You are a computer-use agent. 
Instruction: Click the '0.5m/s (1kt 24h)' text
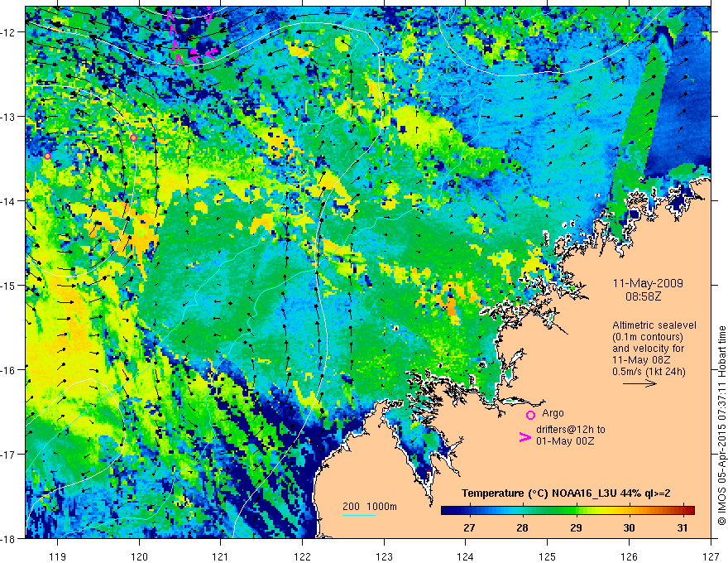pyautogui.click(x=649, y=372)
